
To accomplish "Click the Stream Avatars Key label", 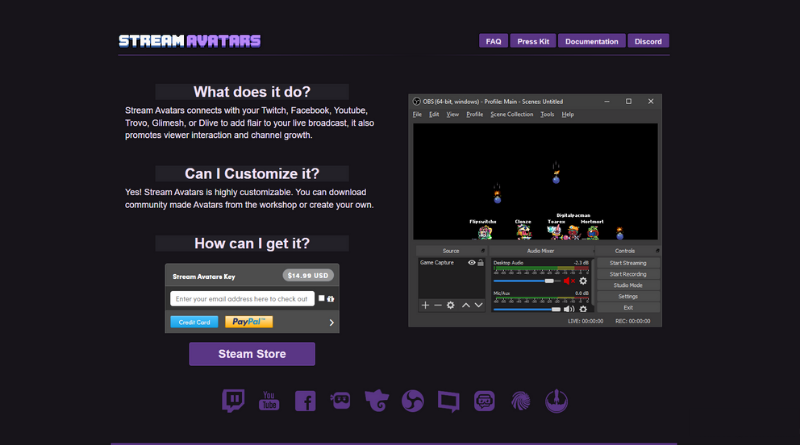I will point(204,277).
